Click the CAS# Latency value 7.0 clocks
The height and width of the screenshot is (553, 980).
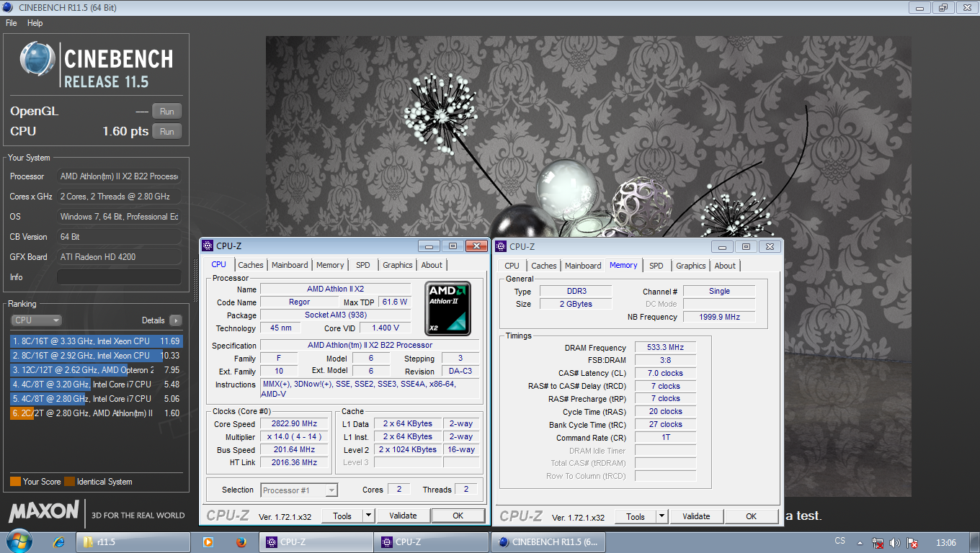pyautogui.click(x=665, y=374)
